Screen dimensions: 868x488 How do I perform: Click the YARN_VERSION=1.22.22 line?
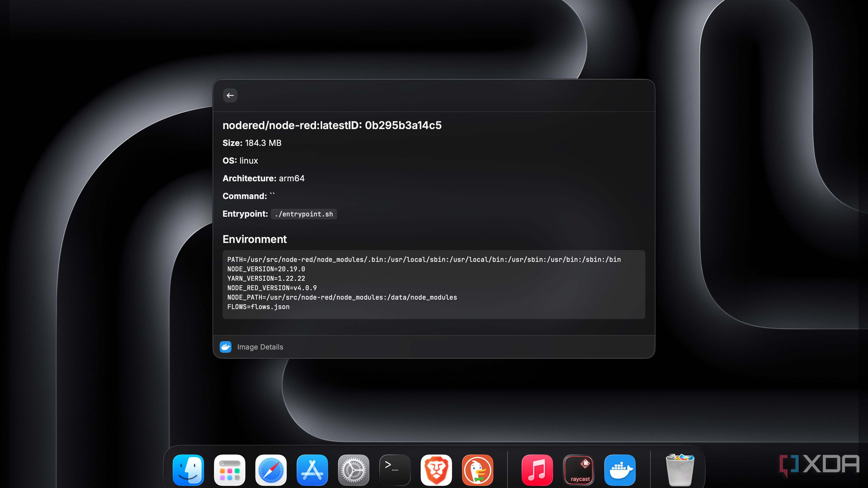click(266, 279)
